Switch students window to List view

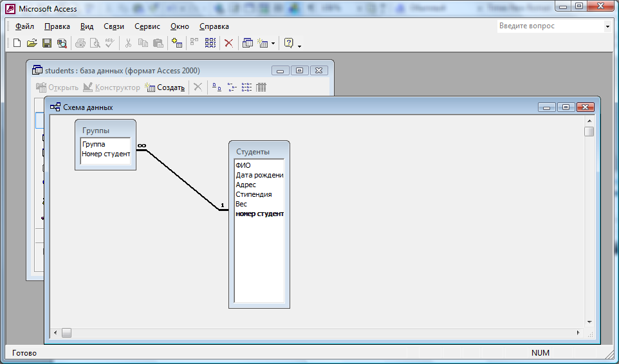[246, 87]
